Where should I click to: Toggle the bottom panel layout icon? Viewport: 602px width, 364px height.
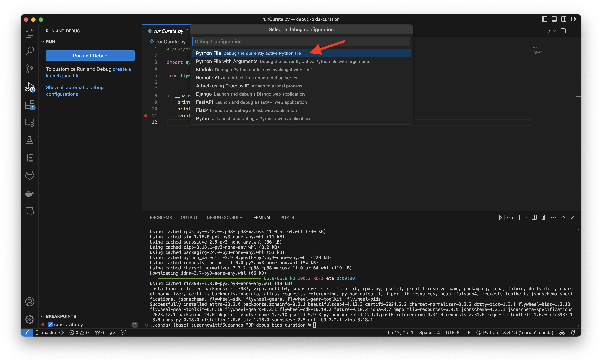(554, 19)
